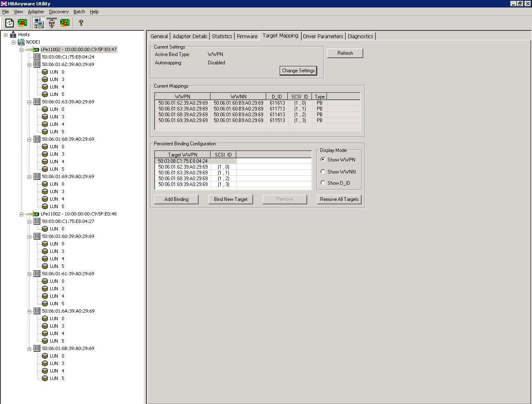Collapse the NODE1 tree node

(14, 42)
